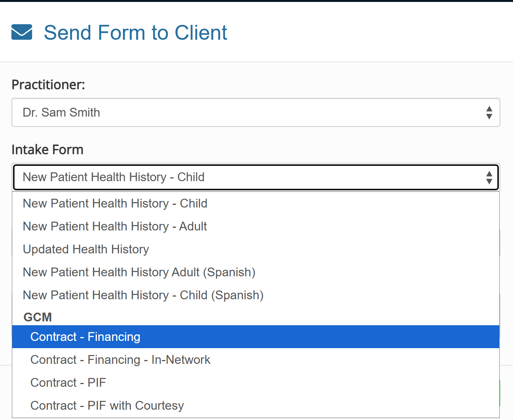
Task: Select New Patient Health History - Child option
Action: [256, 203]
